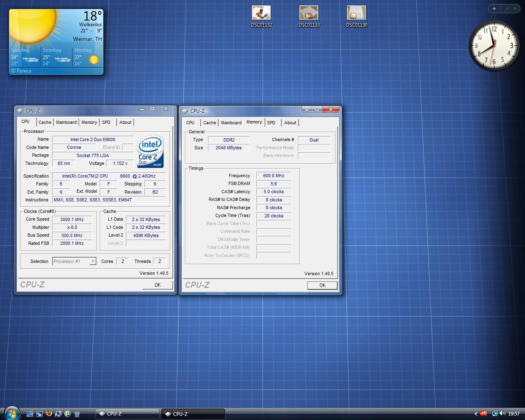Click the 65 nm technology value
Image resolution: width=525 pixels, height=420 pixels.
point(64,163)
